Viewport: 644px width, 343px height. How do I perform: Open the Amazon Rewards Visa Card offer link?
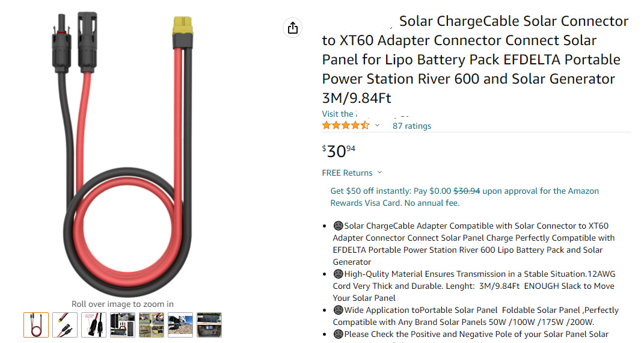[x=465, y=197]
